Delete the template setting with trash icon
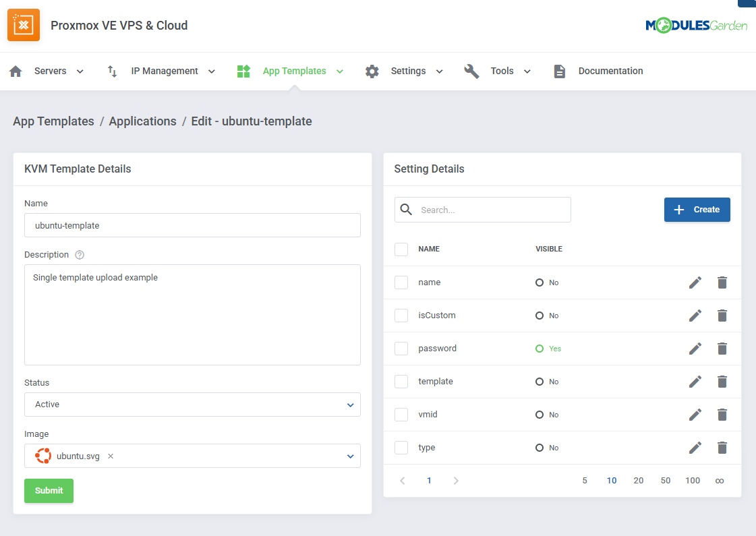This screenshot has height=536, width=756. pos(722,382)
